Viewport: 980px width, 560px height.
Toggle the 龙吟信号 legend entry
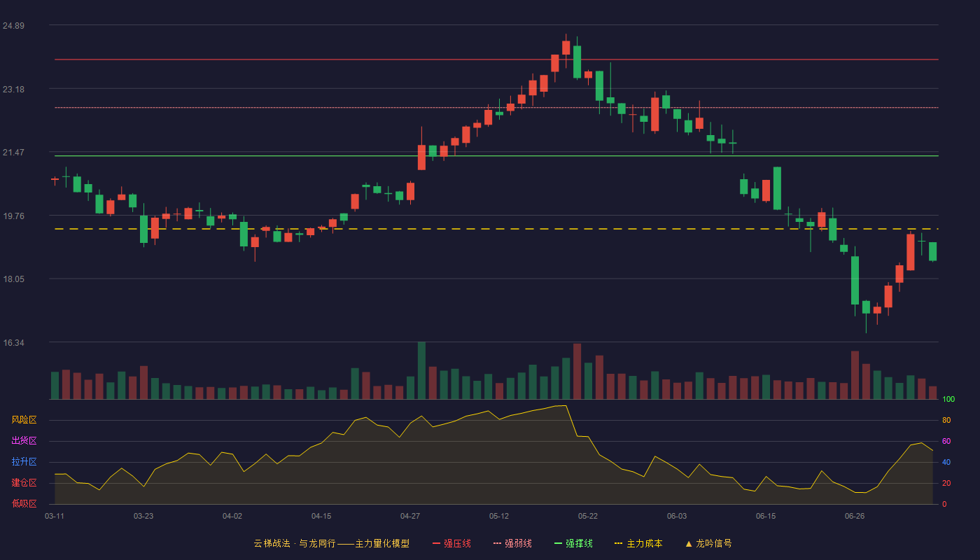coord(708,543)
